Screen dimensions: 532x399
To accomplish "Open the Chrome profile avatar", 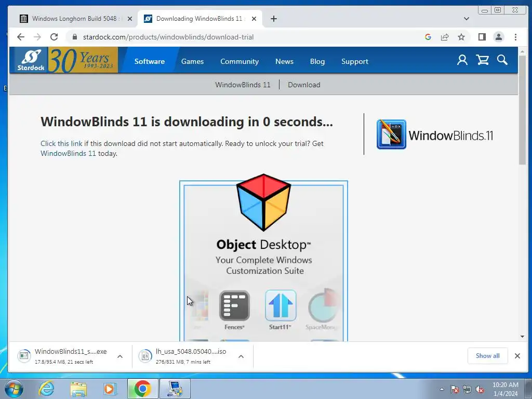I will pos(498,37).
